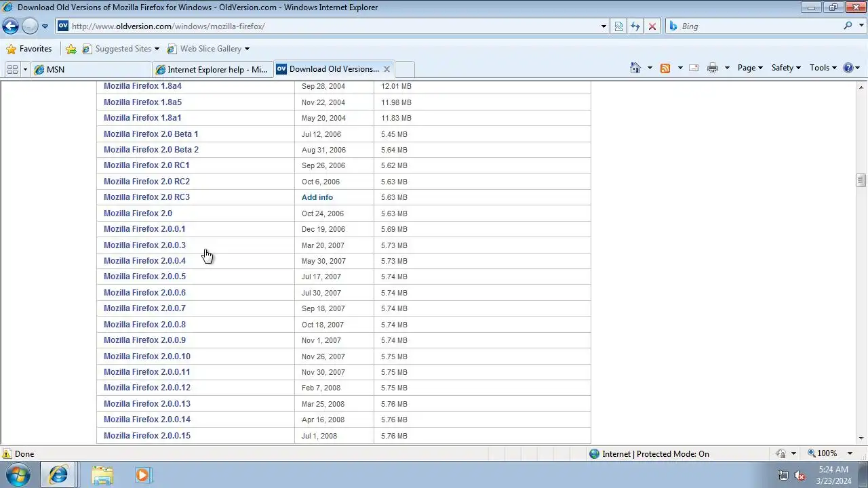Click the privacy report icon in status bar
The width and height of the screenshot is (868, 488).
(x=781, y=454)
